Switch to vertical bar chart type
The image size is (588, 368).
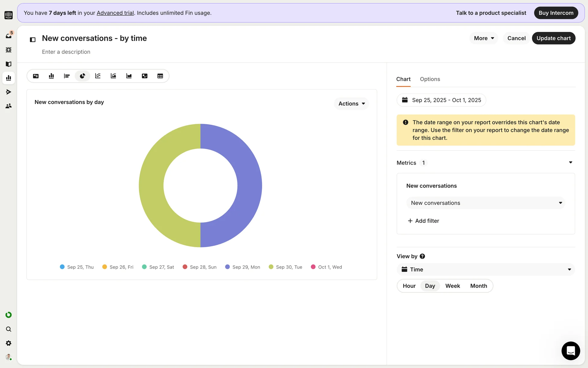tap(51, 76)
